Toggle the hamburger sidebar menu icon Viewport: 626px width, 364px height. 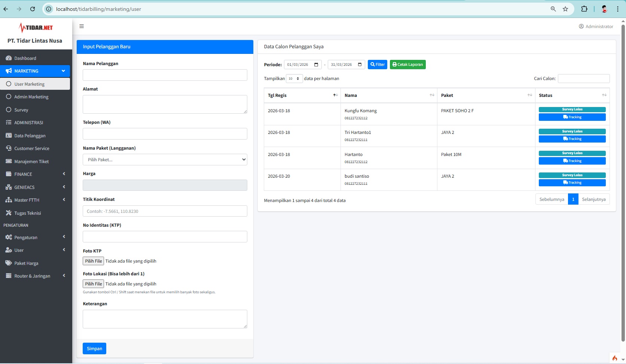(82, 26)
